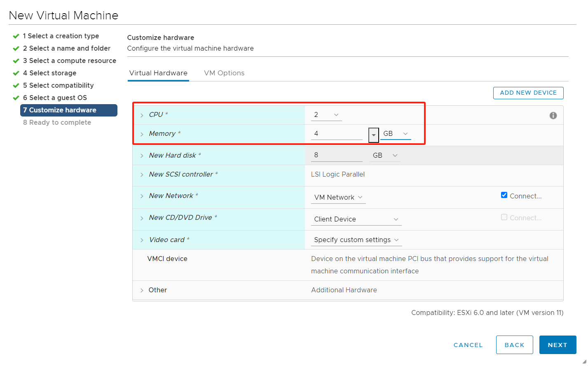Expand the Other additional hardware row
The width and height of the screenshot is (588, 366).
coord(142,290)
